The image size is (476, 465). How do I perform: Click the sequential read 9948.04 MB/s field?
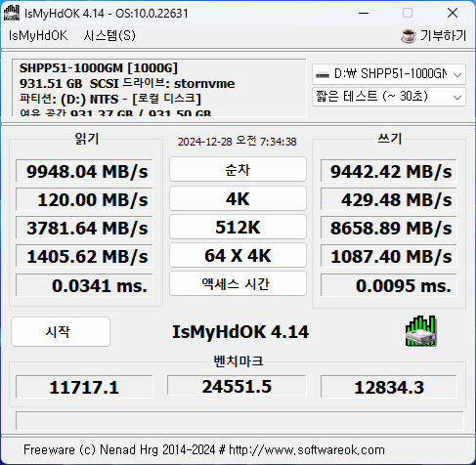point(84,171)
